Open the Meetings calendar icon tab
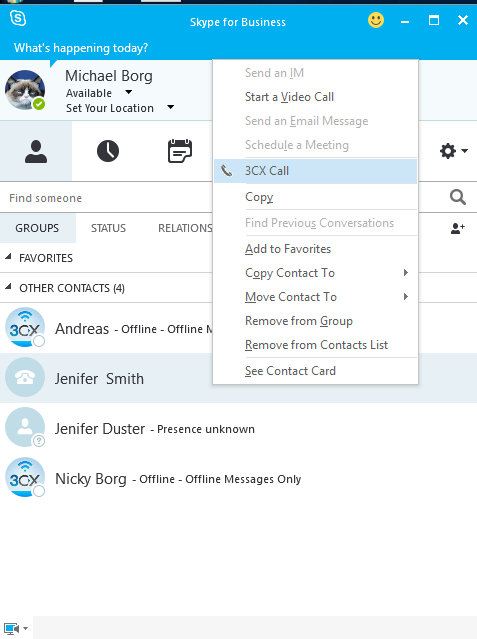The width and height of the screenshot is (477, 639). (180, 151)
